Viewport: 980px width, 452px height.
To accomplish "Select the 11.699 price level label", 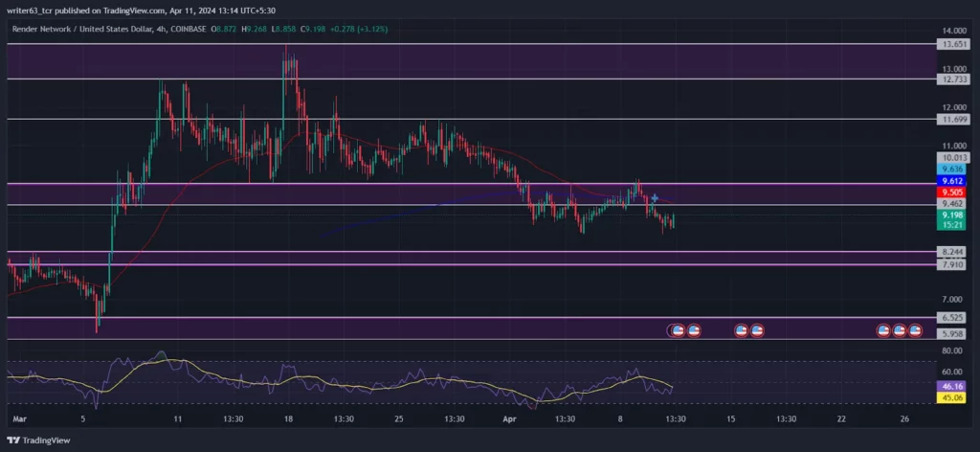I will tap(953, 120).
